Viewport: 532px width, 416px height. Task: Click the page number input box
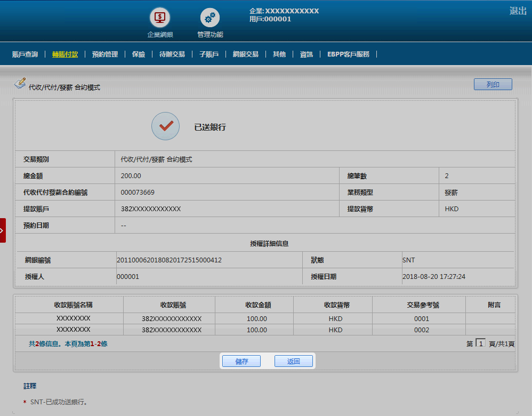[x=480, y=343]
